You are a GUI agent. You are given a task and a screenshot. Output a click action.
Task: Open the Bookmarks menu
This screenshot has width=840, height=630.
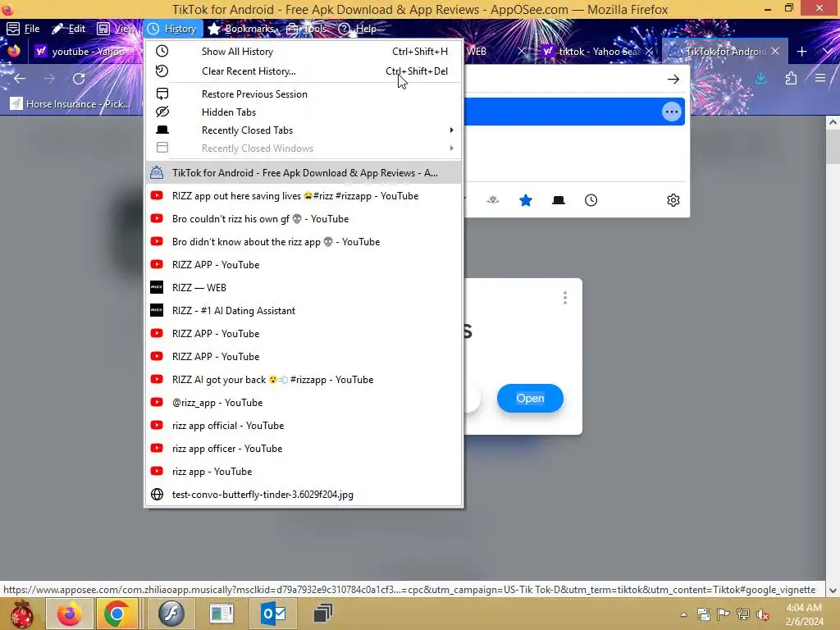click(x=242, y=29)
